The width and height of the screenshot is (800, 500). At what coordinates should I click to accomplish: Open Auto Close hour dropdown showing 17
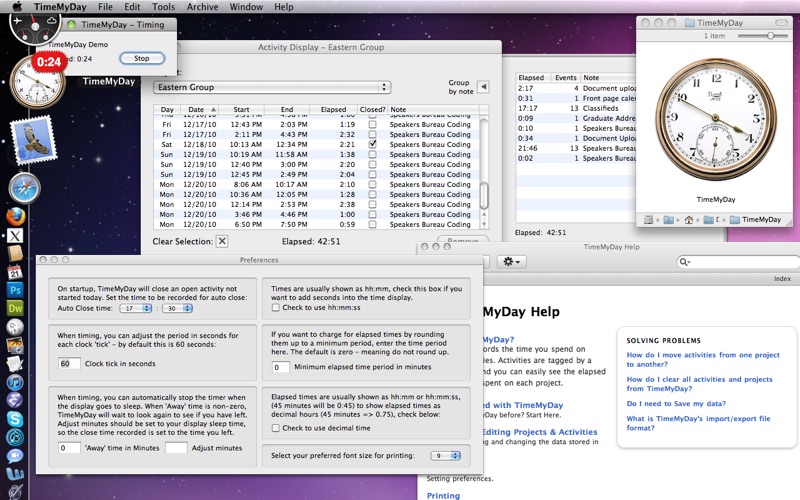click(136, 308)
